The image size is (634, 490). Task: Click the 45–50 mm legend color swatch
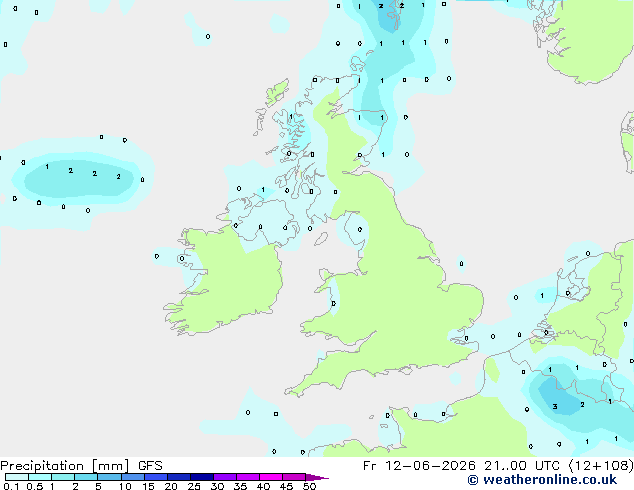click(x=294, y=477)
